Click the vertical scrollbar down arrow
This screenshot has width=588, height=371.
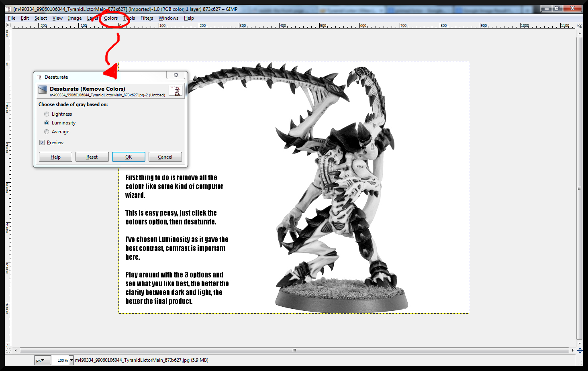tap(579, 343)
